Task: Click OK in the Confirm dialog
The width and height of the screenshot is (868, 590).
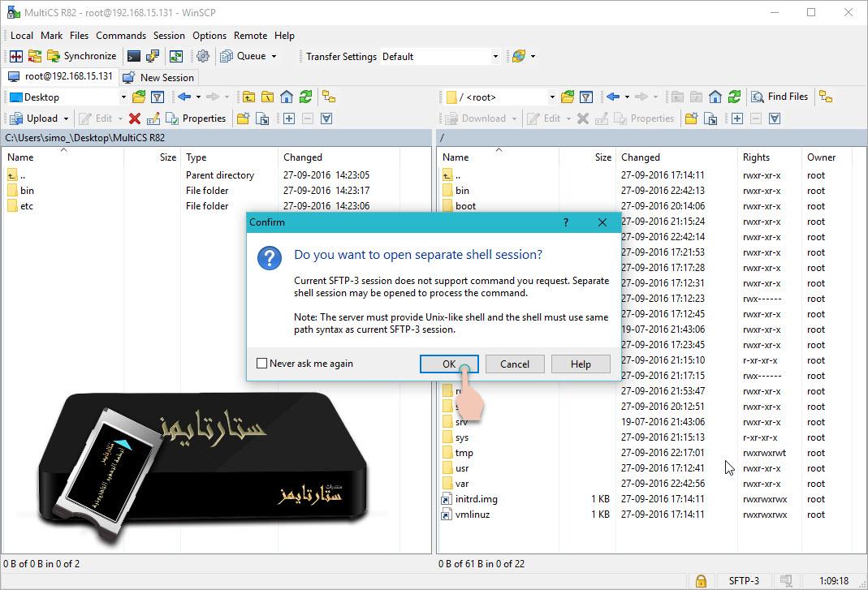Action: pos(449,364)
